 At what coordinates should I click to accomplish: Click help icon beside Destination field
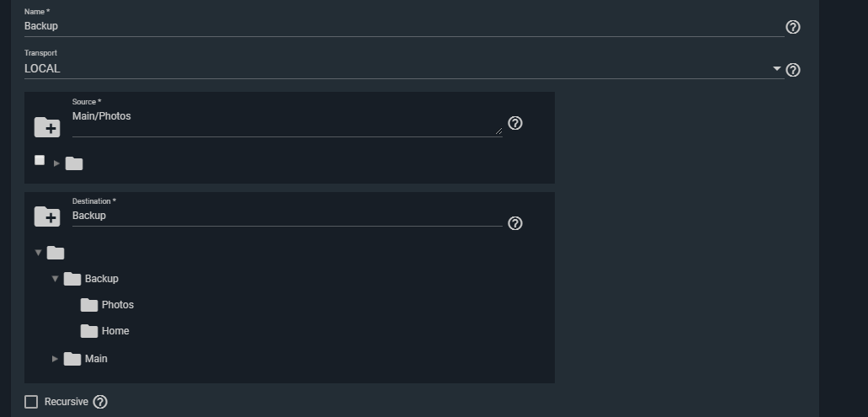click(515, 223)
